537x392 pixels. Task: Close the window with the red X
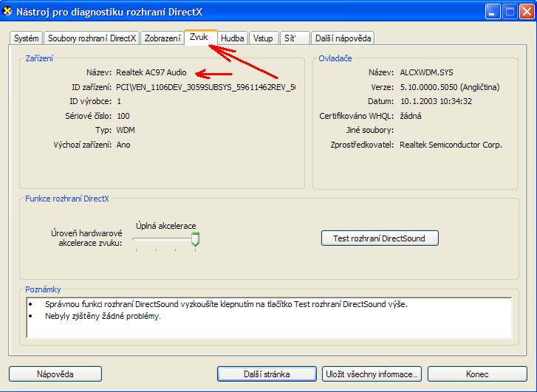(x=525, y=12)
